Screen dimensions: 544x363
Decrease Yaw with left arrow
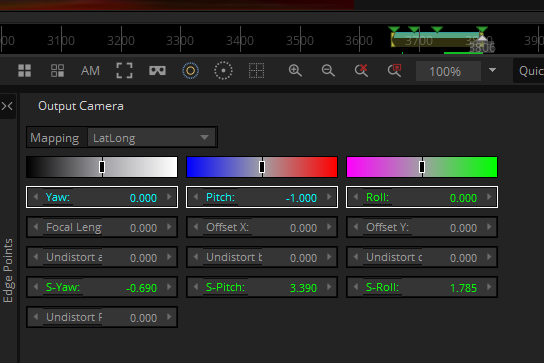pos(35,197)
